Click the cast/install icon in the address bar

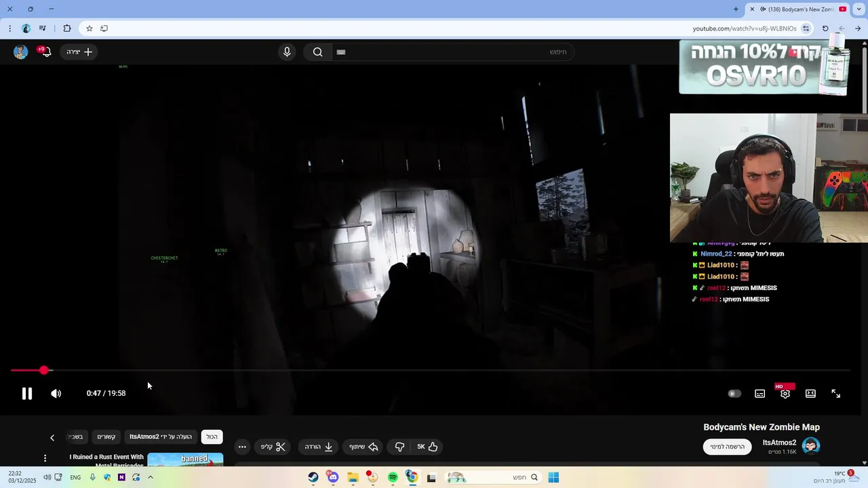104,28
